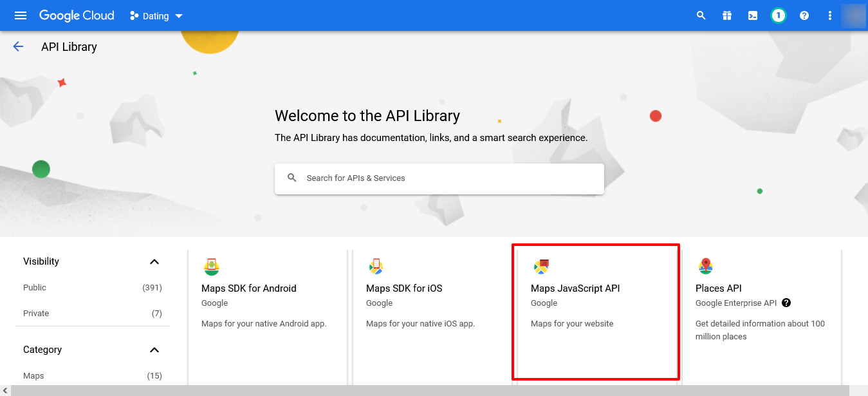
Task: Click the Maps JavaScript API icon
Action: (541, 267)
